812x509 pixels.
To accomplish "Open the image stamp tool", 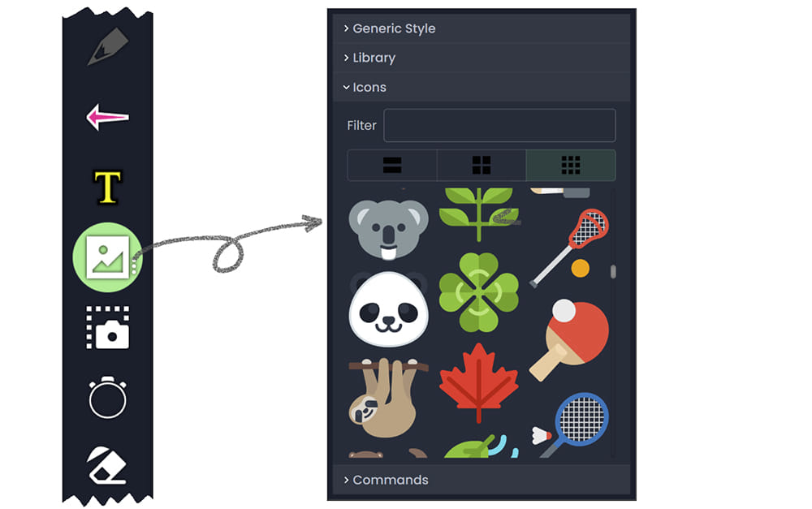I will click(x=108, y=257).
